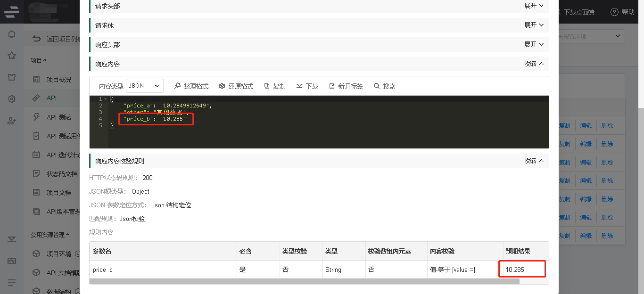Open the settings gear icon in sidebar
Screen dimensions: 644x294
click(12, 99)
